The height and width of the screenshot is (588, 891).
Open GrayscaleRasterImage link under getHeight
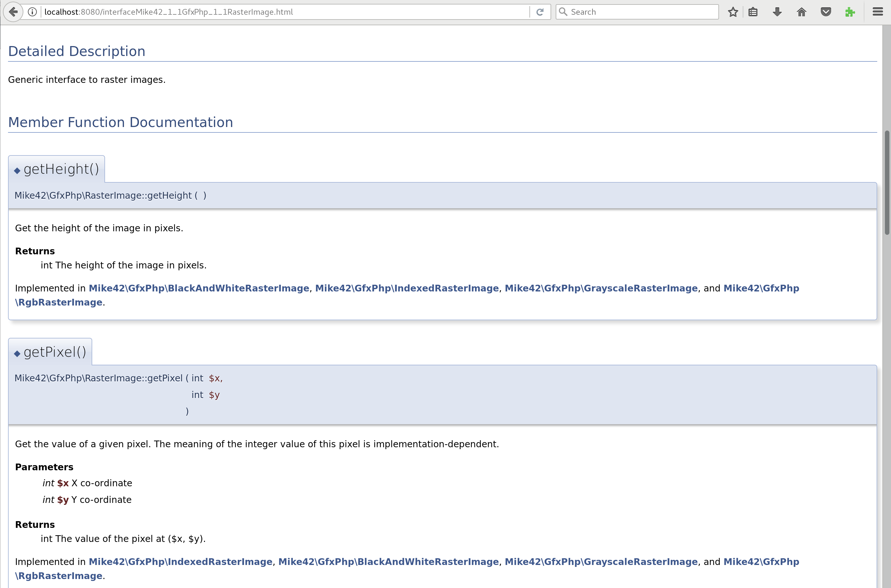pyautogui.click(x=601, y=288)
